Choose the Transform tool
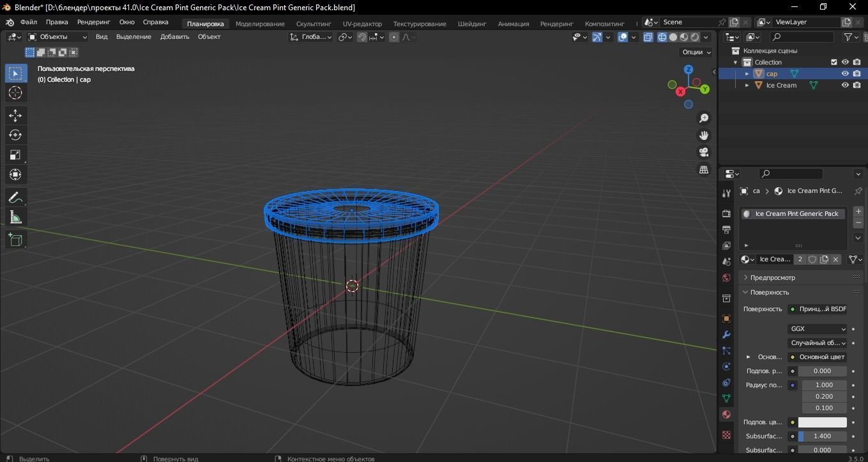Screen dimensions: 868x462 click(x=15, y=174)
